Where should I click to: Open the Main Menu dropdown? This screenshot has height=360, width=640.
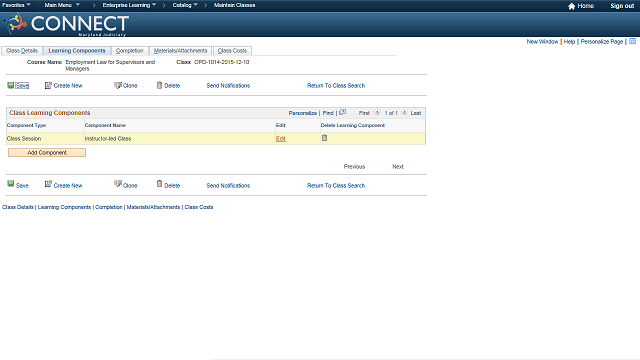coord(62,5)
